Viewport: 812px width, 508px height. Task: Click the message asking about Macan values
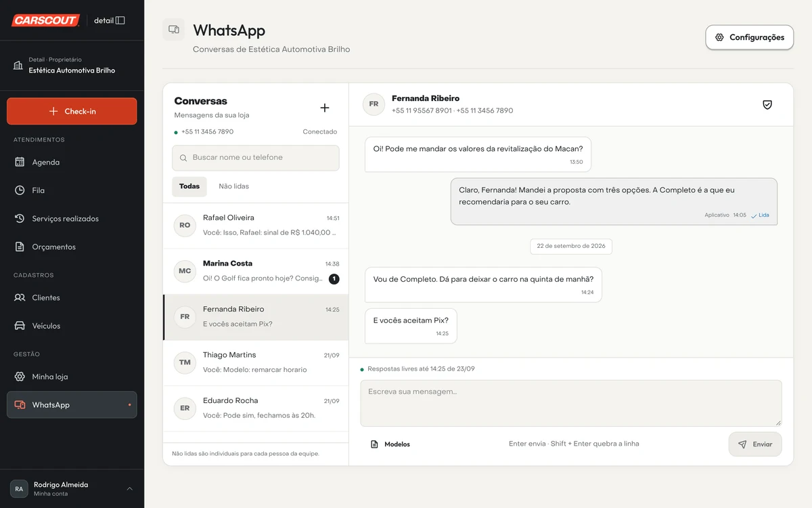tap(478, 154)
